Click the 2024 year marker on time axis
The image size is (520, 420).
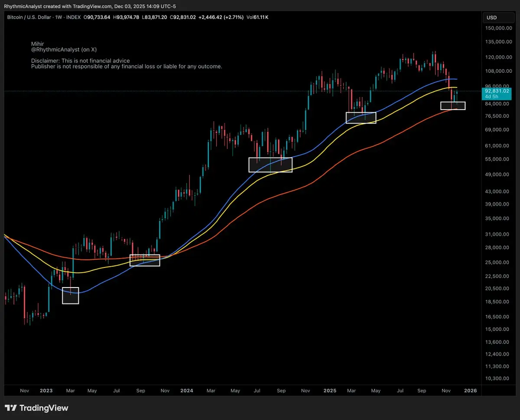[187, 391]
